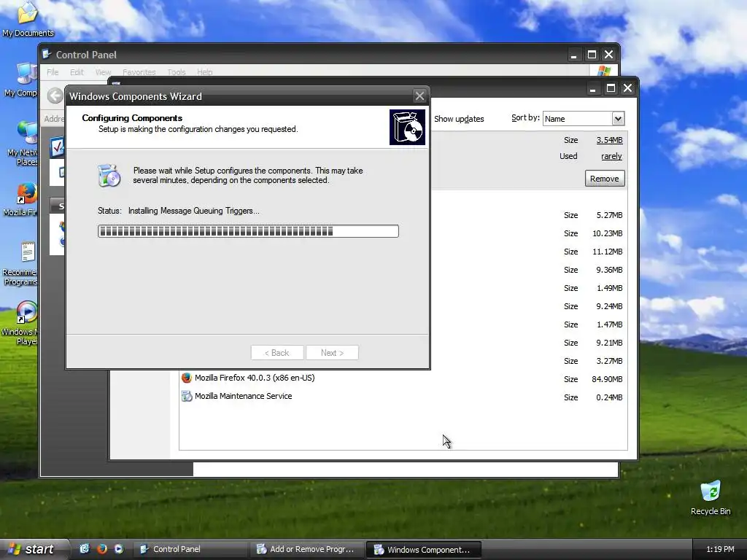Open the View menu in Control Panel
Image resolution: width=747 pixels, height=560 pixels.
click(103, 72)
